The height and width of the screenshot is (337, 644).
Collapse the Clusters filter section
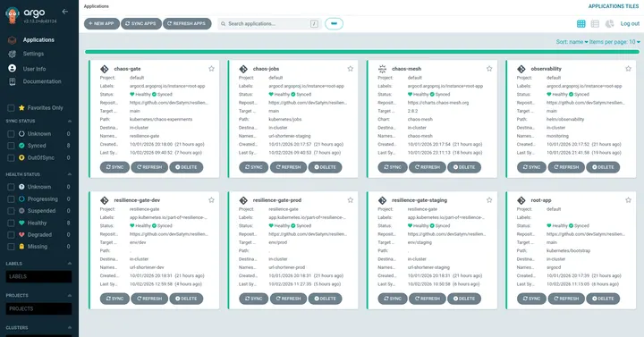[x=70, y=327]
